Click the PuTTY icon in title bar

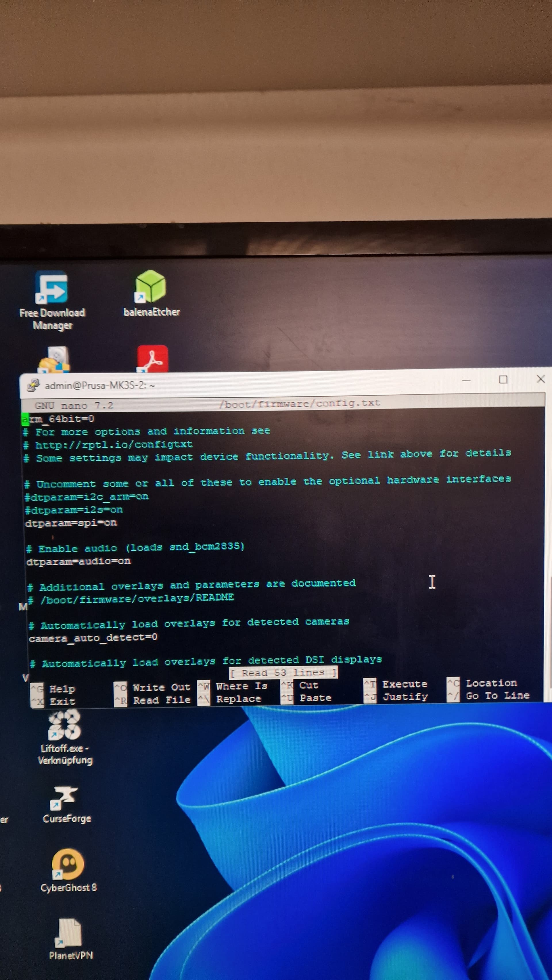(33, 385)
